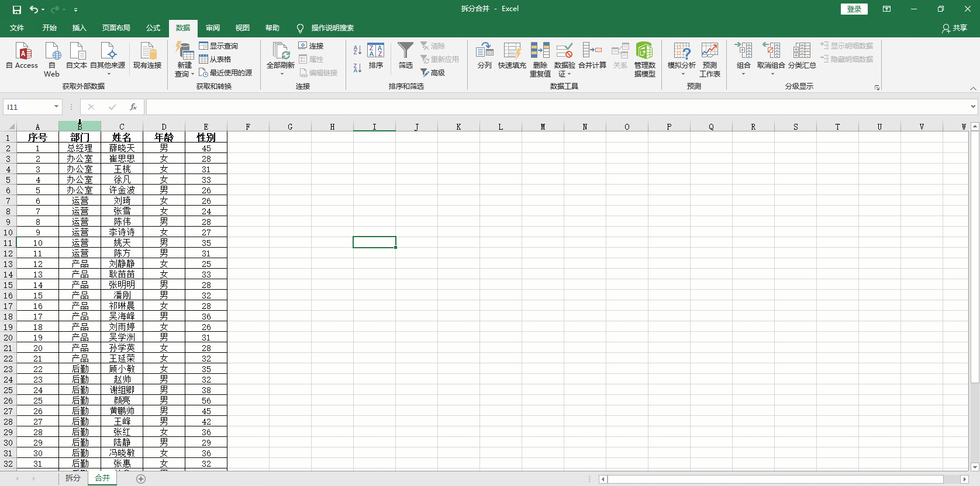Switch to the 视图 View tab
The height and width of the screenshot is (486, 980).
pos(243,28)
